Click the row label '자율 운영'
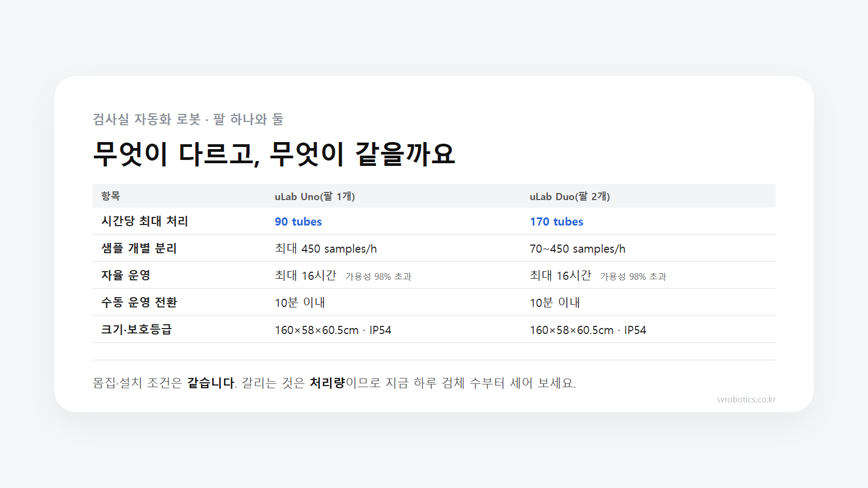 tap(126, 275)
